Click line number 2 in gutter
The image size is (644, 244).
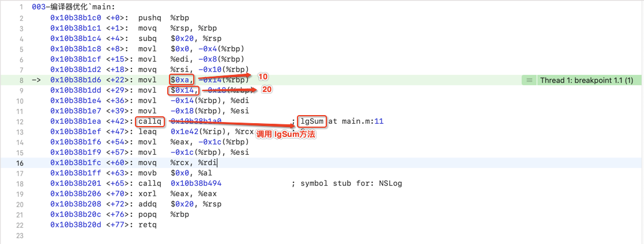click(21, 18)
